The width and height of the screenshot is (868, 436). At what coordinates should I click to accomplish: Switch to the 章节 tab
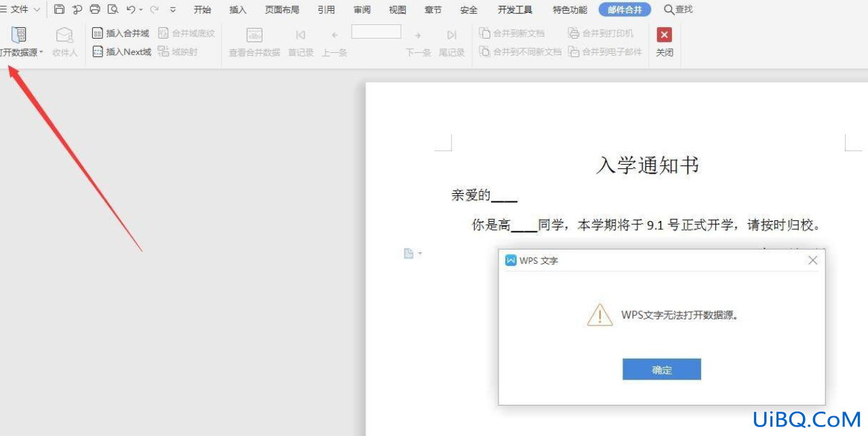pyautogui.click(x=433, y=9)
